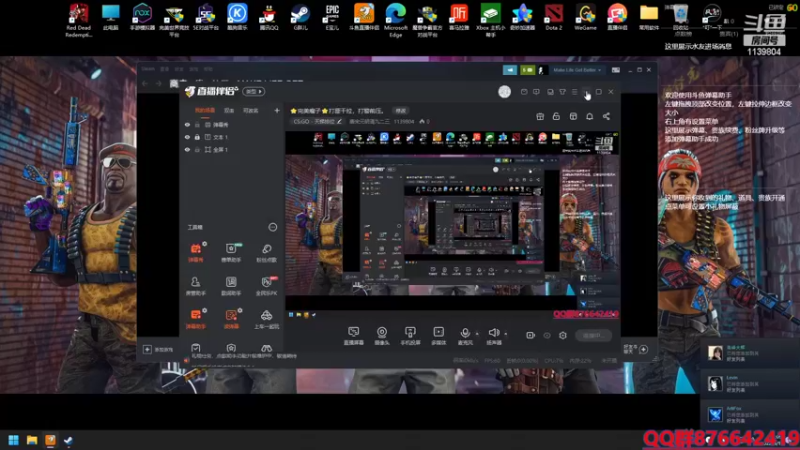Open streaming settings gear icon
800x450 pixels.
(x=563, y=335)
